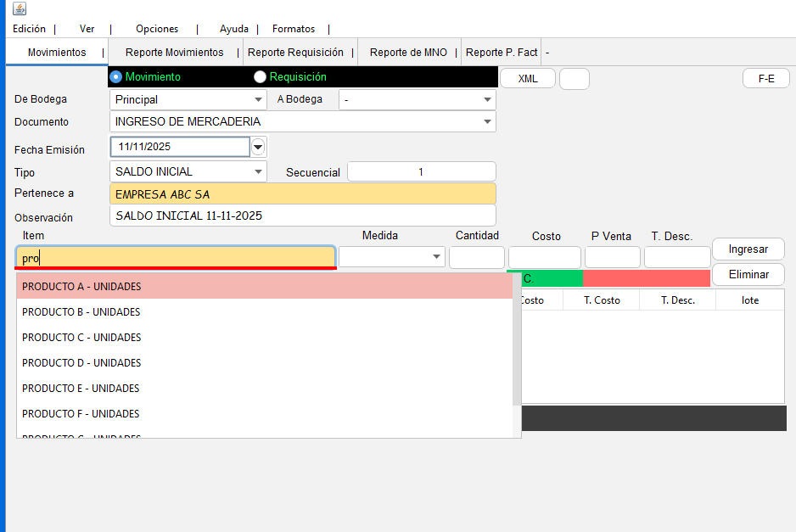Expand the Documento combo box

[303, 121]
